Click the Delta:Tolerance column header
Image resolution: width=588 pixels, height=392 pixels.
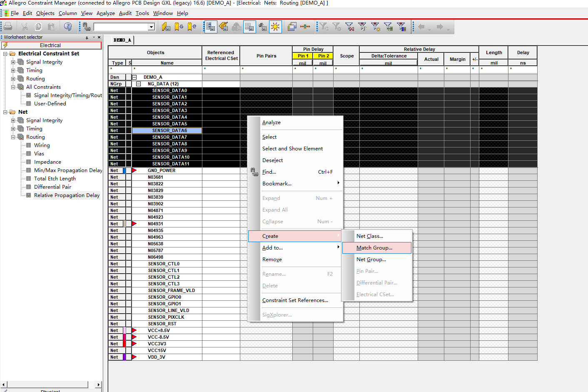pos(389,56)
